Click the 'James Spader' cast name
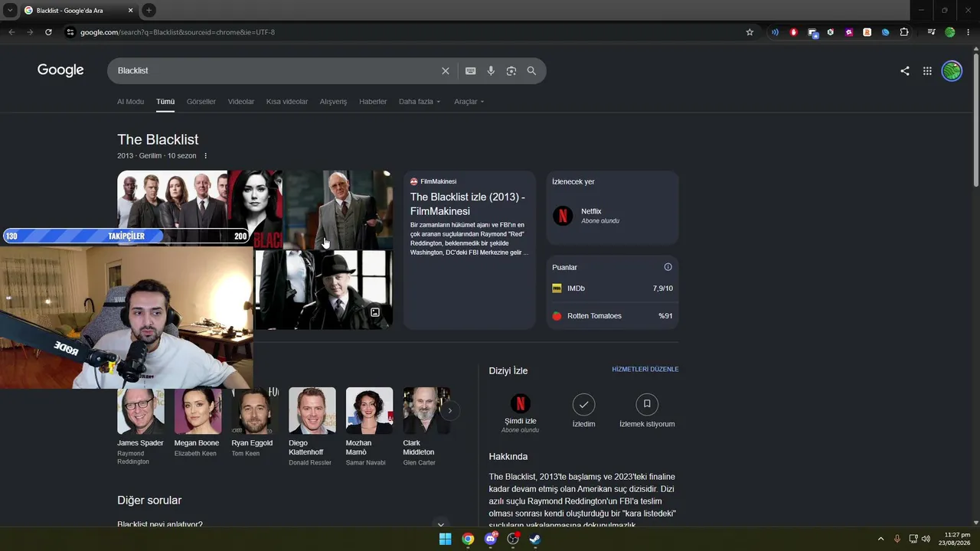 [x=140, y=443]
